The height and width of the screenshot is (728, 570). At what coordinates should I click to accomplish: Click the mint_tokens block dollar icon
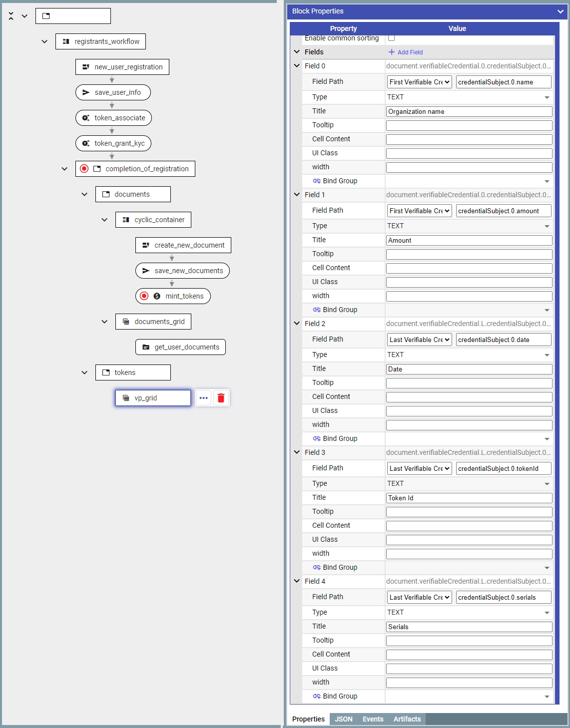157,296
